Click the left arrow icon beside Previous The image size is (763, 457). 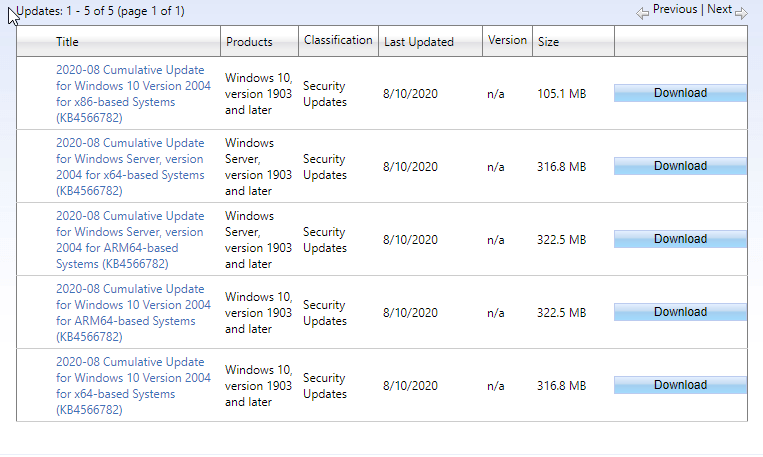point(642,12)
